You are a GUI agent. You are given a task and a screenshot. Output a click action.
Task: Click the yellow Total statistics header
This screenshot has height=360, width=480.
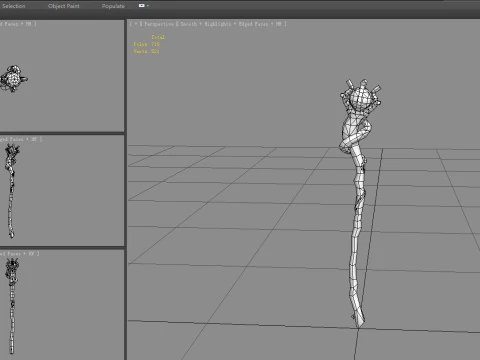pos(158,37)
